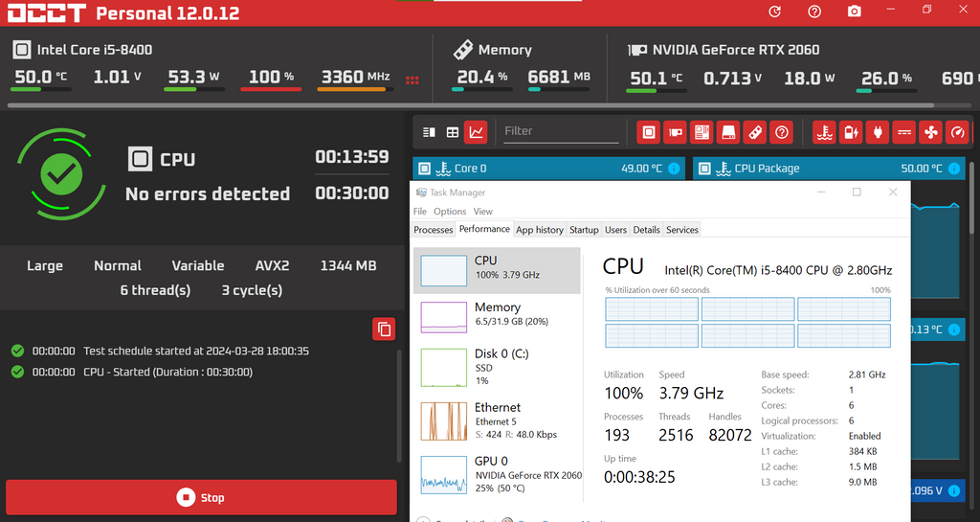Select CPU in Task Manager's performance list

(497, 270)
